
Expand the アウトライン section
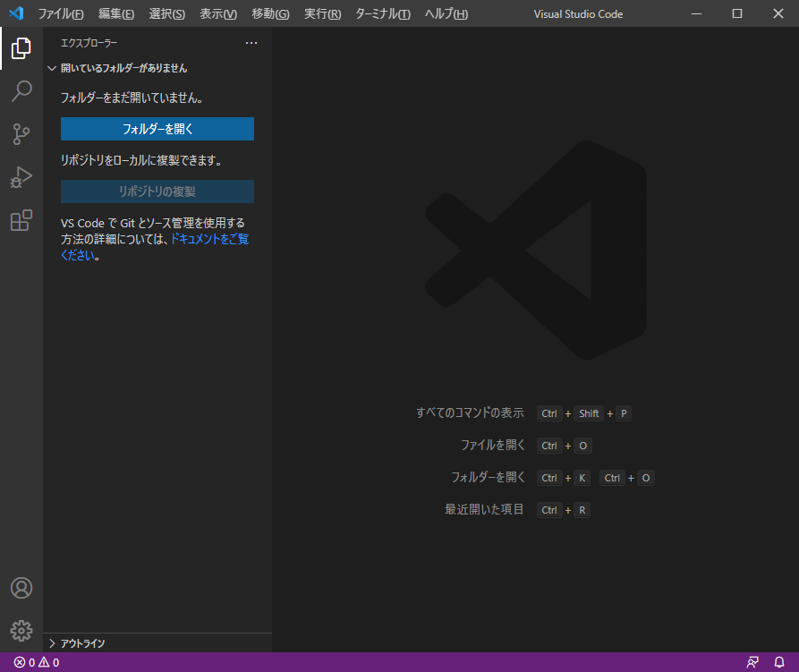82,643
